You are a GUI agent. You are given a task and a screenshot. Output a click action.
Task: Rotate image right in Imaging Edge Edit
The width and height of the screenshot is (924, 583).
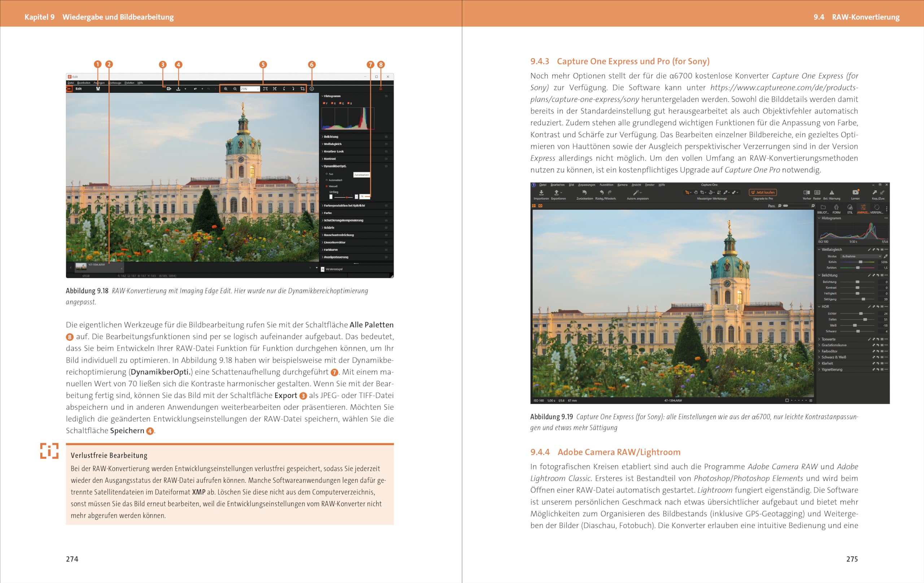click(x=293, y=89)
